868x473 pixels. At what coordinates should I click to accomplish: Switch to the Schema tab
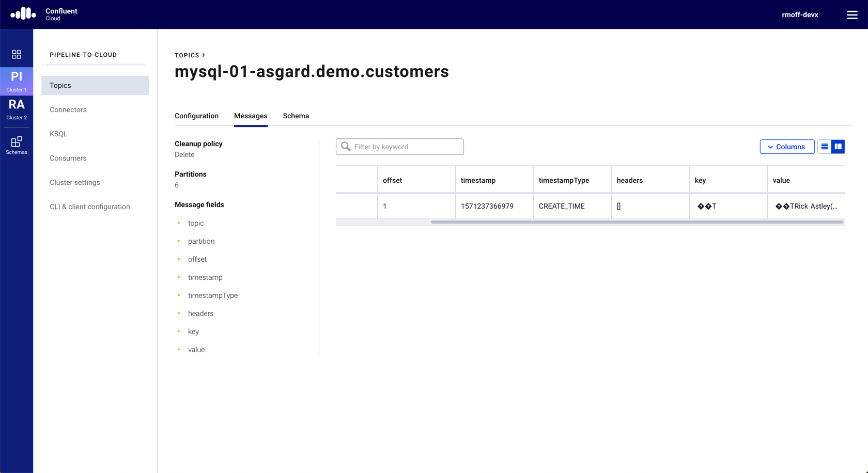click(x=296, y=116)
